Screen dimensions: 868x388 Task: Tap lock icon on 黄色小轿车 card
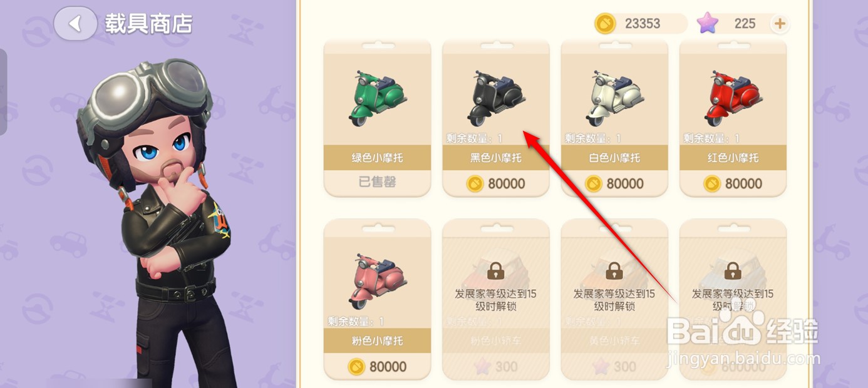coord(614,270)
